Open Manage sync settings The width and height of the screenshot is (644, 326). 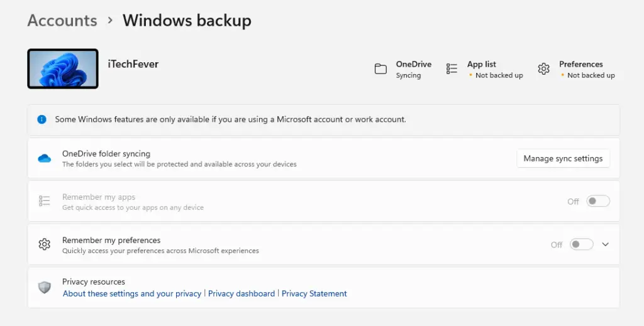[x=563, y=158]
